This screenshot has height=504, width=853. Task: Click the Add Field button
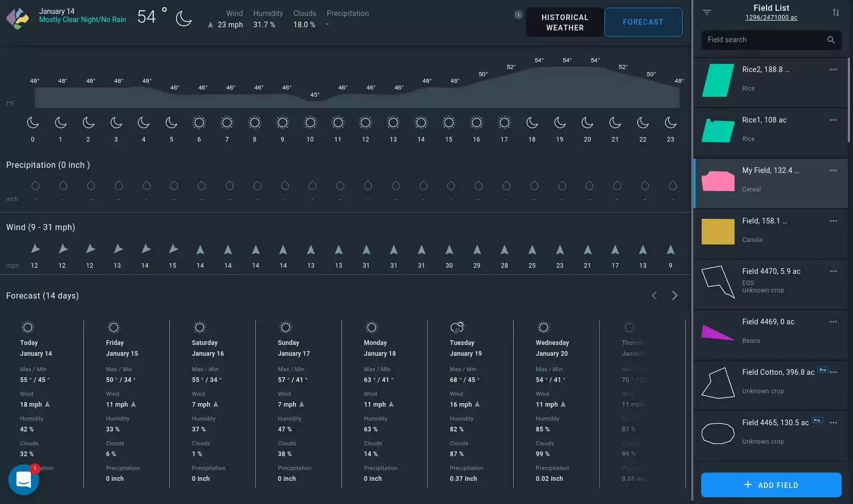771,485
